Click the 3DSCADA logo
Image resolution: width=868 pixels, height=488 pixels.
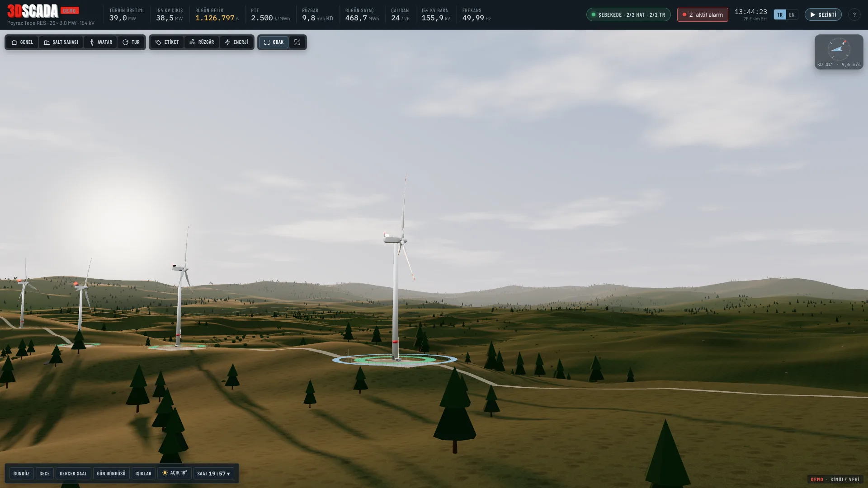tap(33, 11)
